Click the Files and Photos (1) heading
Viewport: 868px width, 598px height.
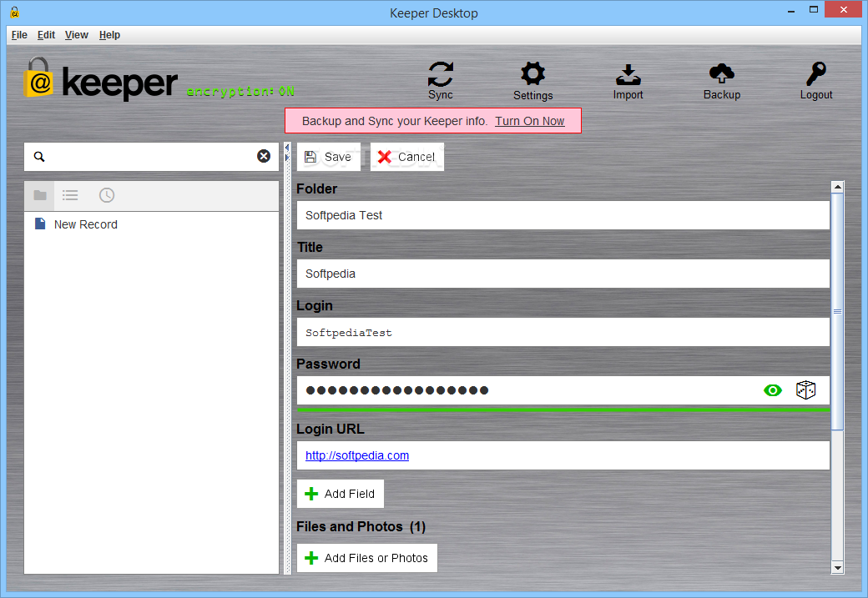[x=361, y=526]
